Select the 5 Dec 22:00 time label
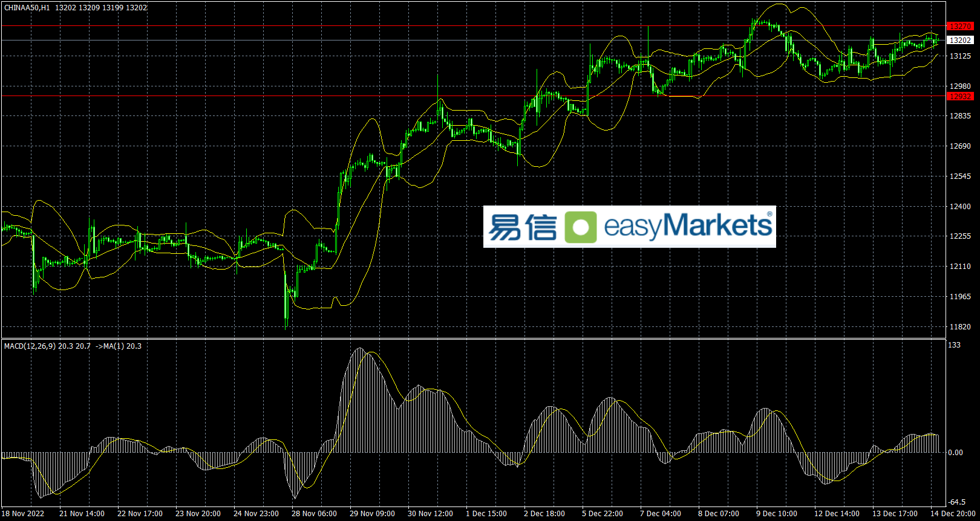The image size is (980, 521). 603,514
